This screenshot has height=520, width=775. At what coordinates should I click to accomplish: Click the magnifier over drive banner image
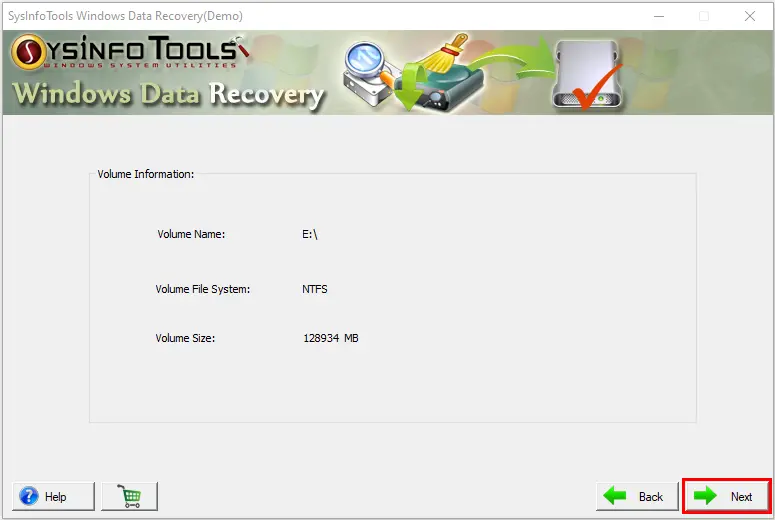pyautogui.click(x=366, y=72)
